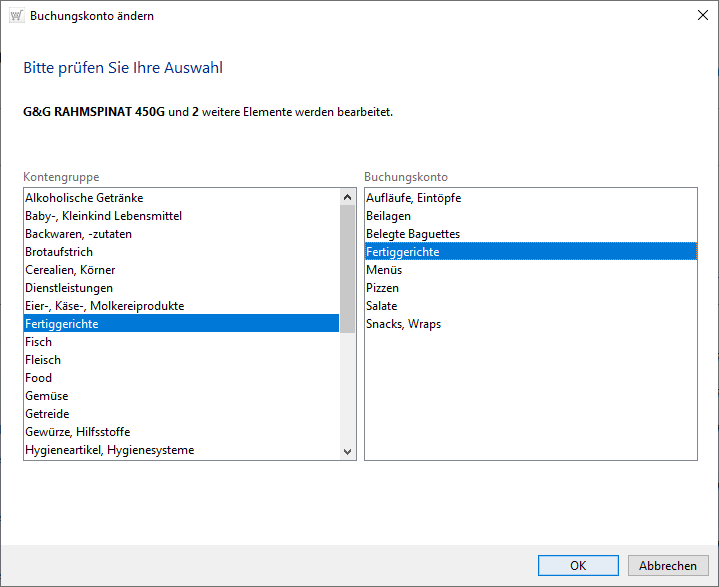Choose Baby-, Kleinkind Lebensmittel group

point(103,216)
